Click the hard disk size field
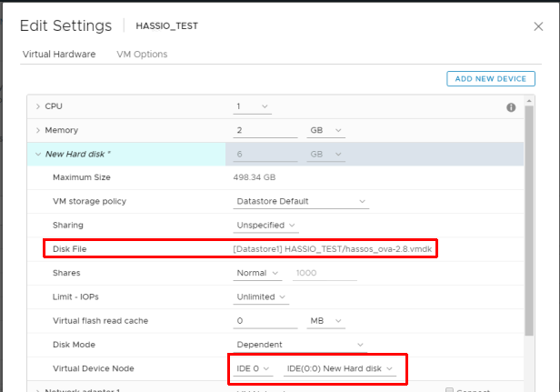This screenshot has width=560, height=392. click(265, 155)
